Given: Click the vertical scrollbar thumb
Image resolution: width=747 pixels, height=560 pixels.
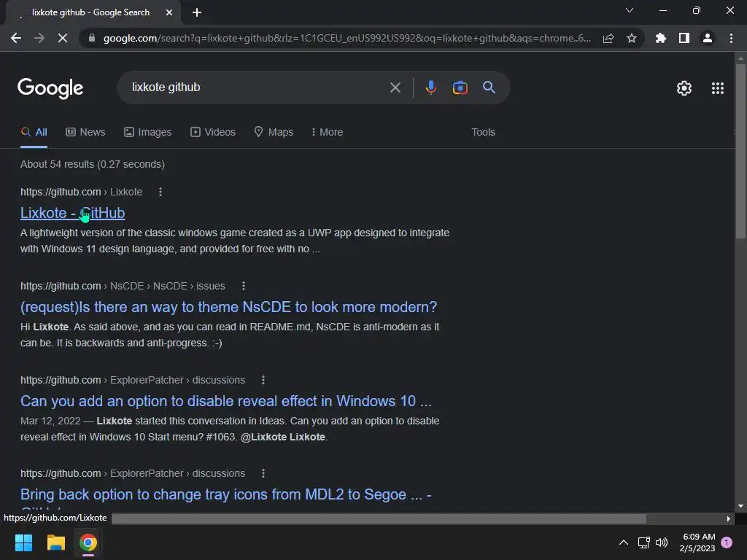Looking at the screenshot, I should tap(740, 150).
